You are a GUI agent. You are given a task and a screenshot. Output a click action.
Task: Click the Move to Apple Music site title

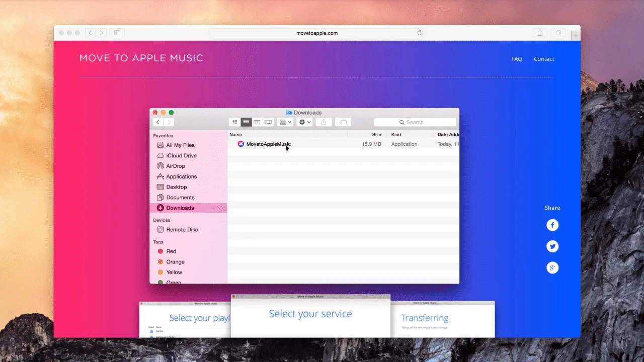click(x=141, y=58)
